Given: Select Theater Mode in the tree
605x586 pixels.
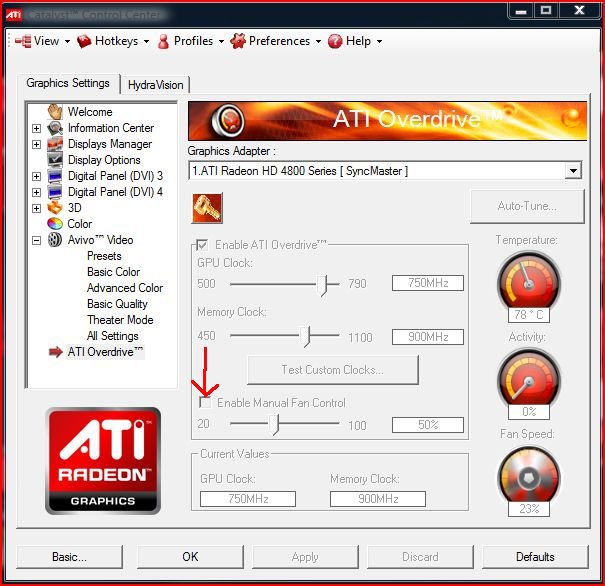Looking at the screenshot, I should click(x=120, y=320).
